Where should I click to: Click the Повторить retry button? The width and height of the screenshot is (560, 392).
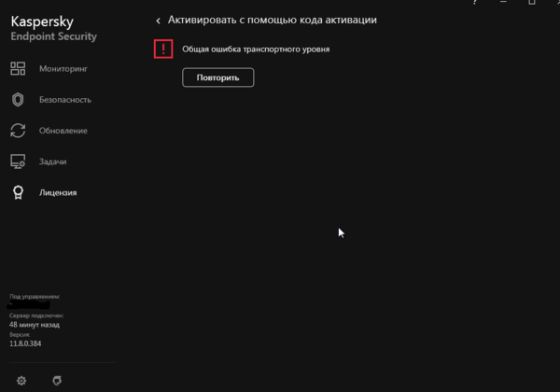217,77
